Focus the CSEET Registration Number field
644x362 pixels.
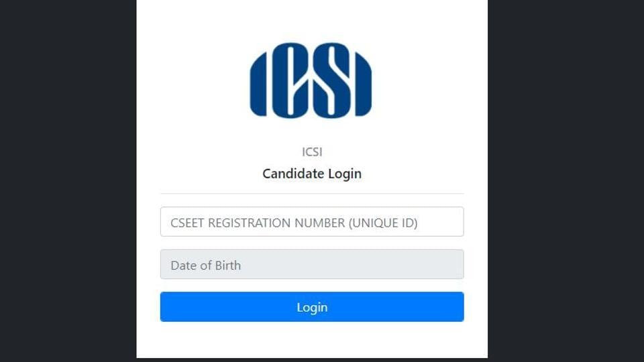pyautogui.click(x=312, y=222)
